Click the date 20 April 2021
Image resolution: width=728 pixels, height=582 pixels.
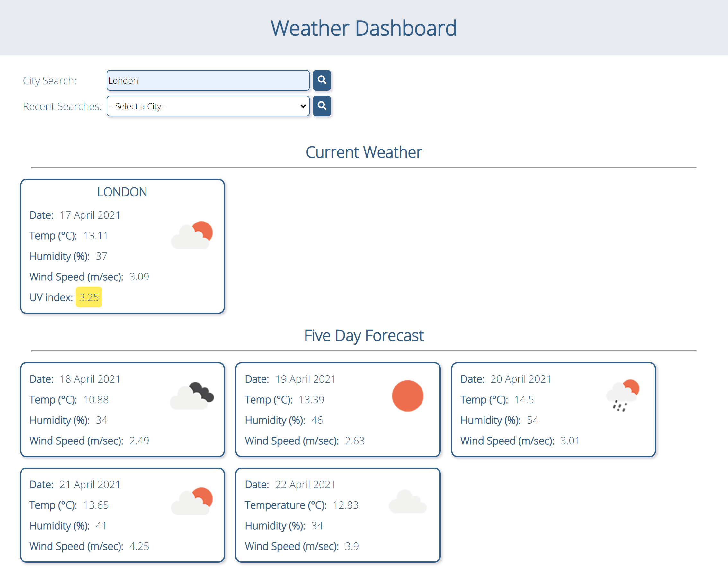(521, 379)
